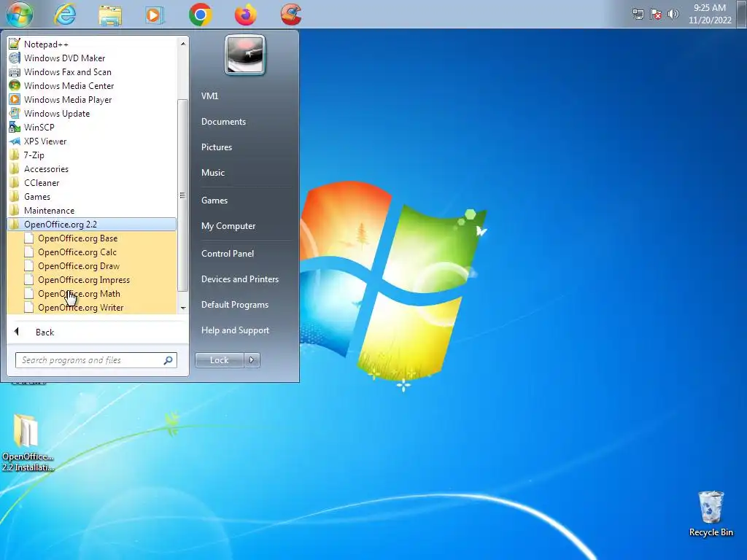This screenshot has width=747, height=560.
Task: Expand the Games folder in programs list
Action: tap(92, 197)
